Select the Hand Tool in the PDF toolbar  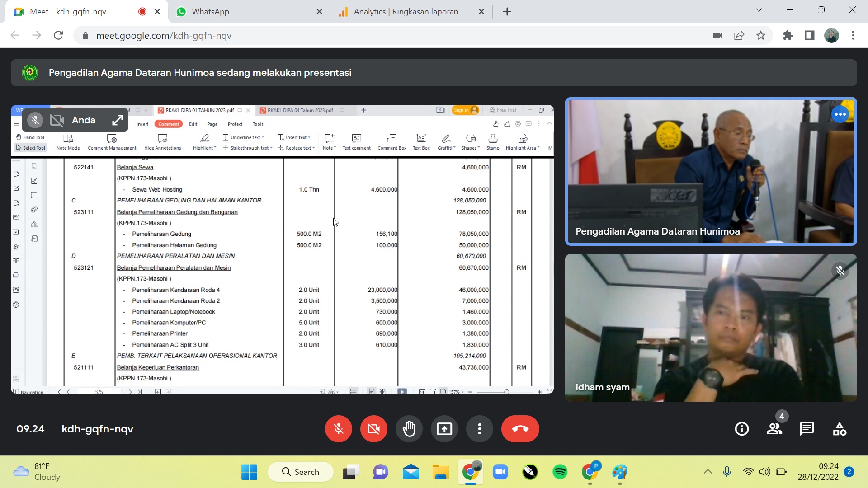[30, 137]
